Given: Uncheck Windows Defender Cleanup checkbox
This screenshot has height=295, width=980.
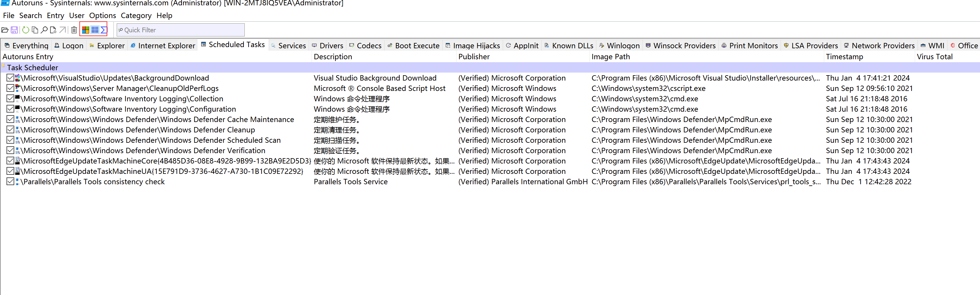Looking at the screenshot, I should (10, 130).
